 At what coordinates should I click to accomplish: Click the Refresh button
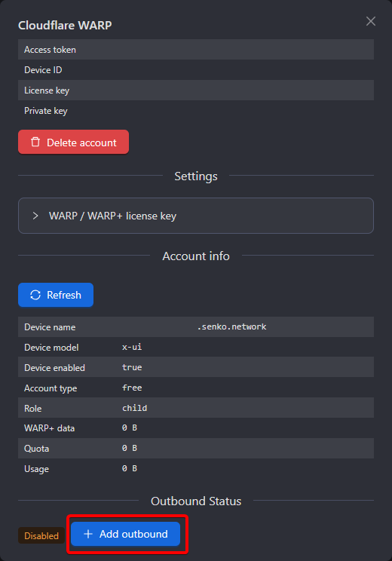click(56, 295)
